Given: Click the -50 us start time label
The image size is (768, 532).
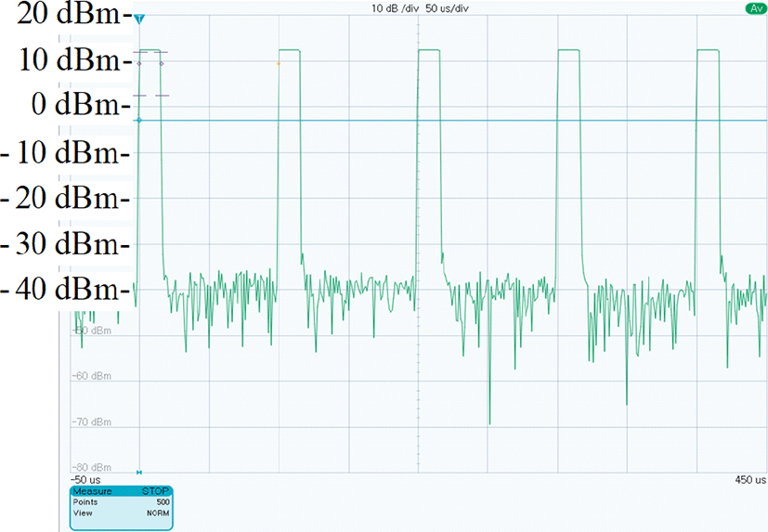Looking at the screenshot, I should (86, 480).
